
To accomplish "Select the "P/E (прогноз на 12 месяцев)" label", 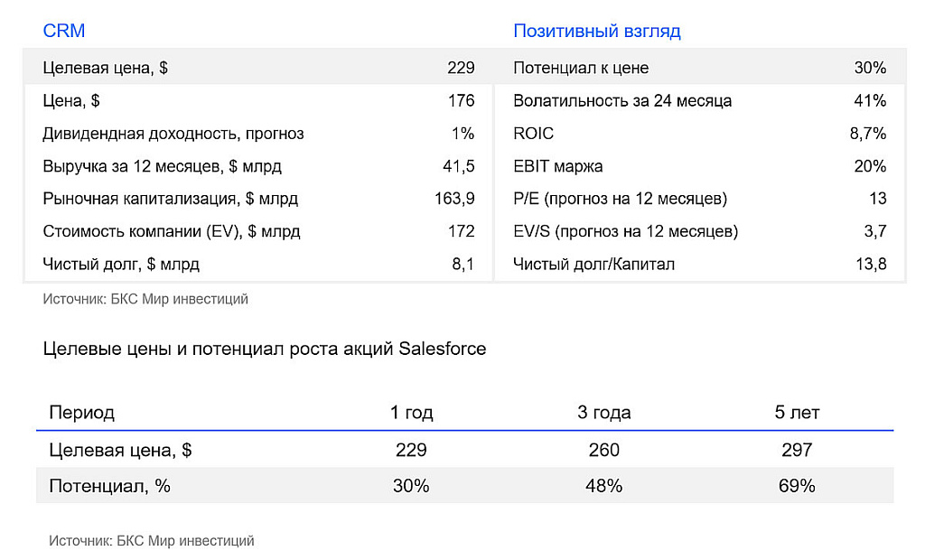I will click(x=620, y=199).
